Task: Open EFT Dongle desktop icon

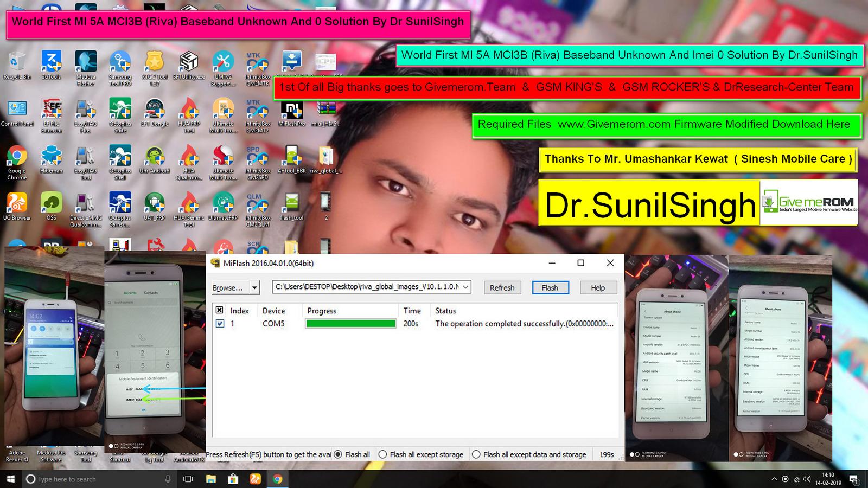Action: (155, 113)
